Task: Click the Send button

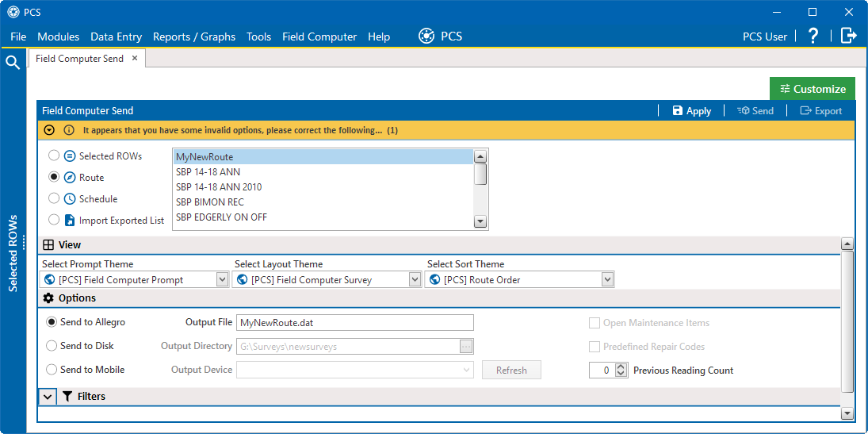Action: [755, 111]
